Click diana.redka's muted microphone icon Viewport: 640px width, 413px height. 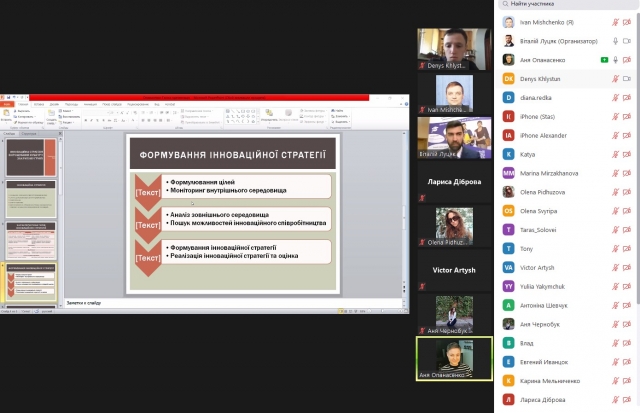(x=615, y=98)
